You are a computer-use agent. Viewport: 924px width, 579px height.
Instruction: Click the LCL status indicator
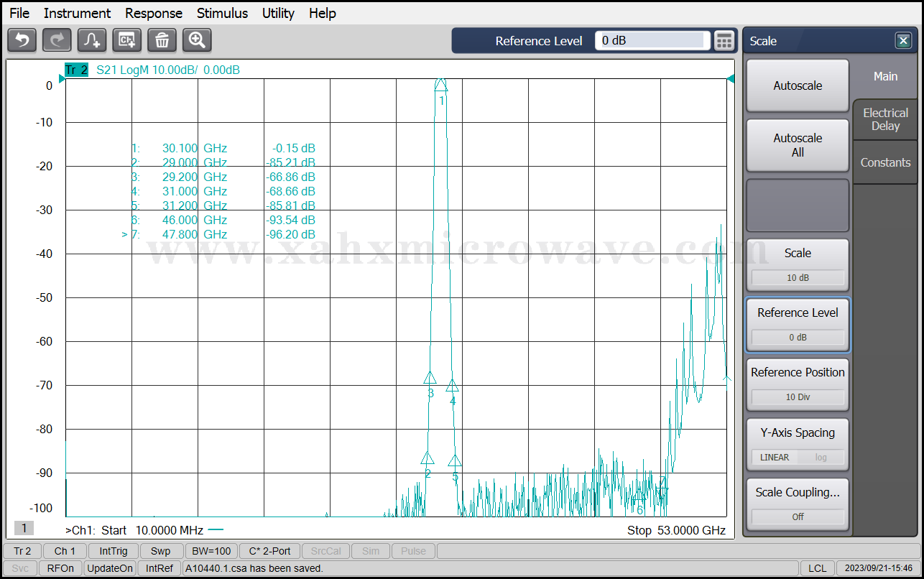[817, 568]
